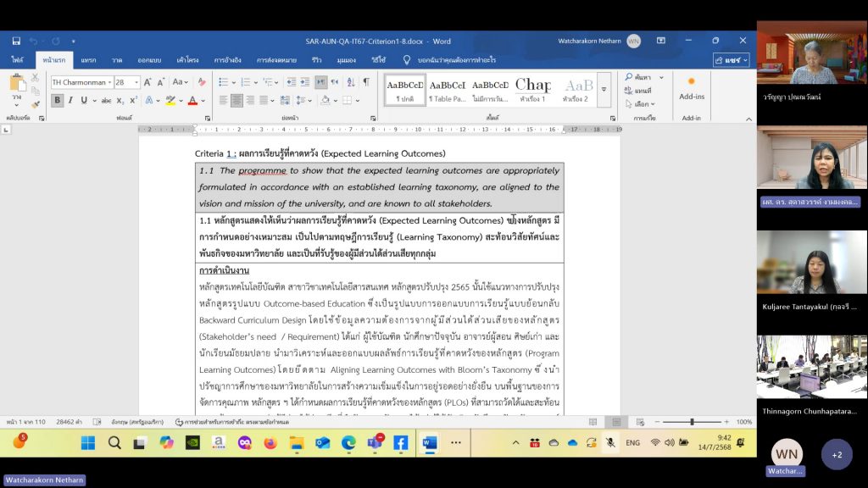Switch to the ออกแบบ (Design) tab

click(x=149, y=60)
